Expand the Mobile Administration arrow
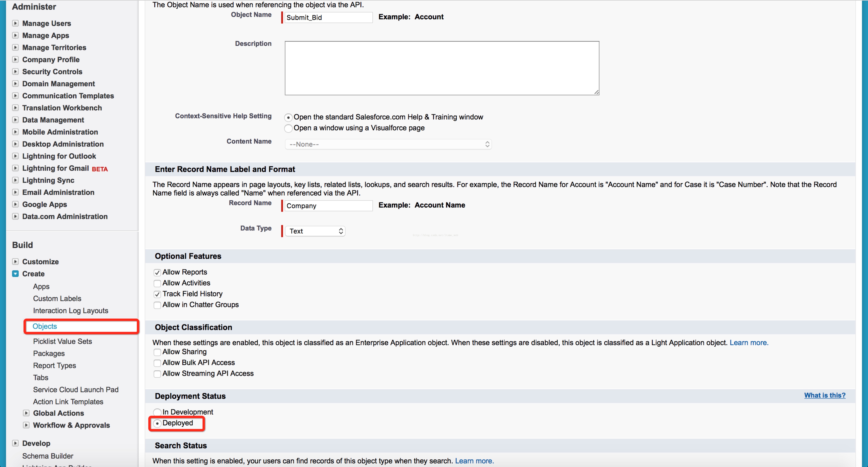Screen dimensions: 868x467 [x=15, y=132]
